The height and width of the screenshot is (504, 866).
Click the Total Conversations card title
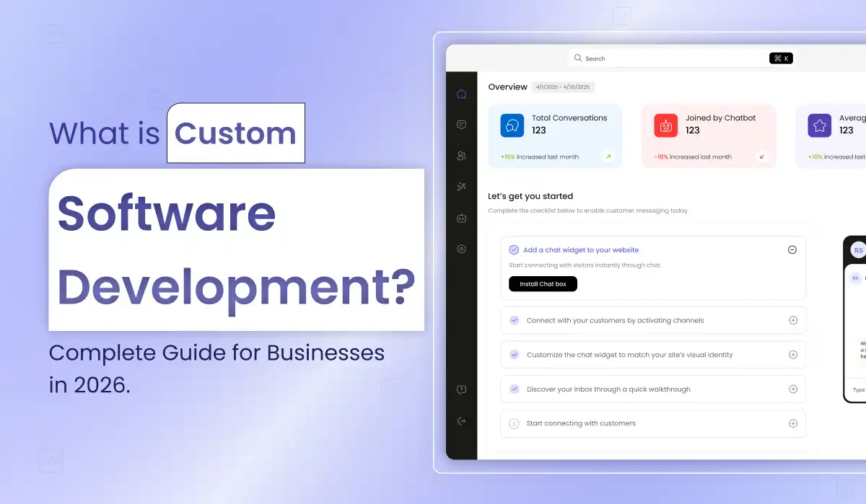pyautogui.click(x=569, y=118)
